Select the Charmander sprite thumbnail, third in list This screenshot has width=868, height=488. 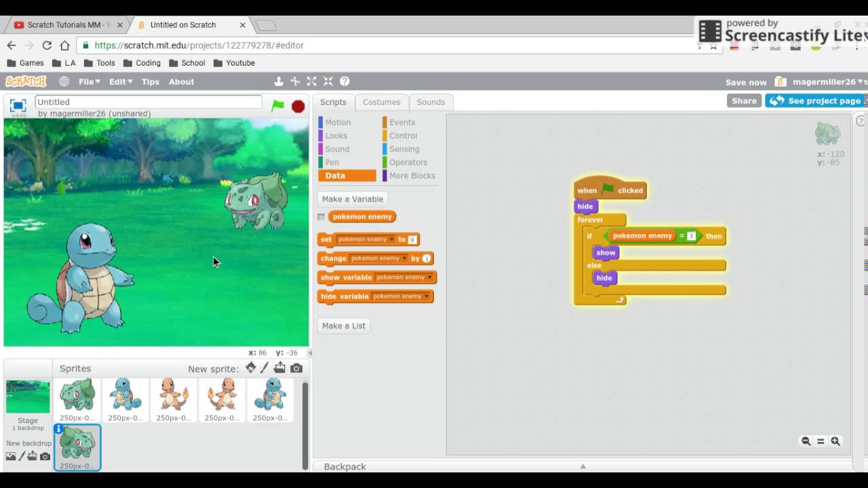point(174,400)
